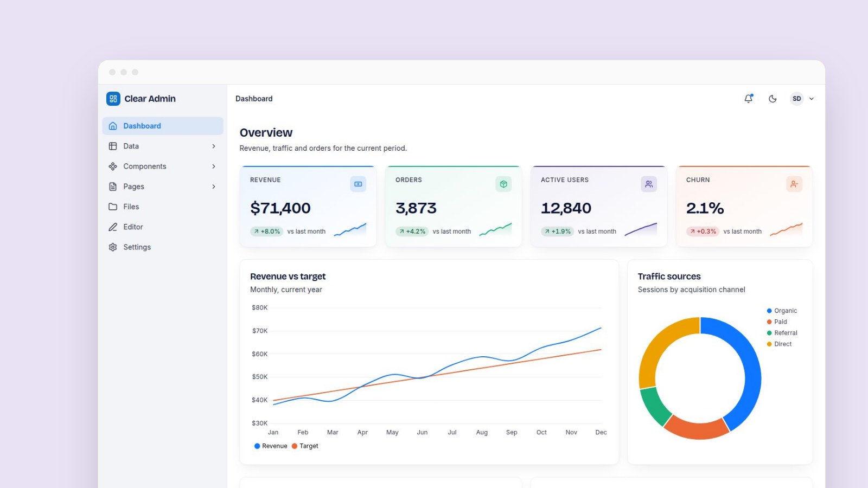Click the Churn card sparkline chart

(786, 229)
